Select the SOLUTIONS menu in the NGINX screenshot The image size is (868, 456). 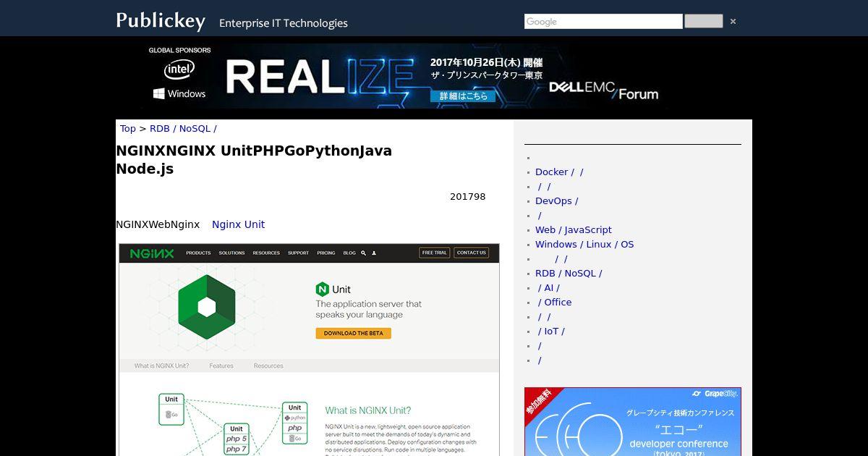click(x=232, y=253)
